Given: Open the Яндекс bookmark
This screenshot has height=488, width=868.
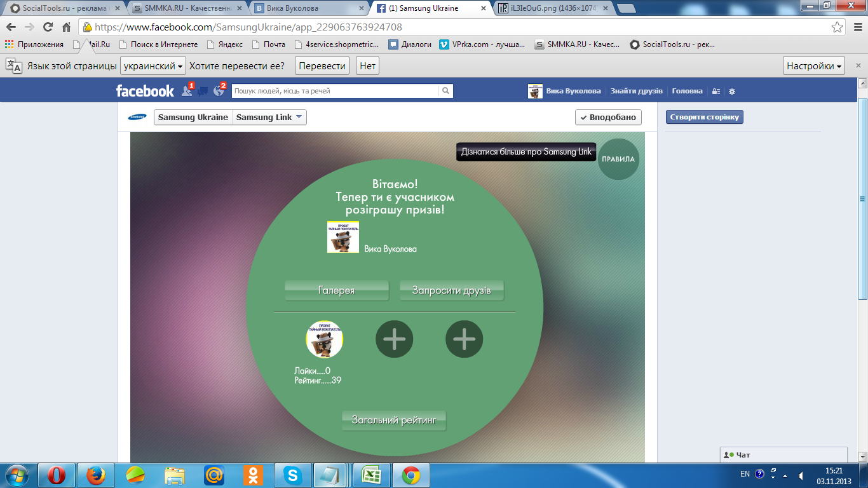Looking at the screenshot, I should pos(224,44).
